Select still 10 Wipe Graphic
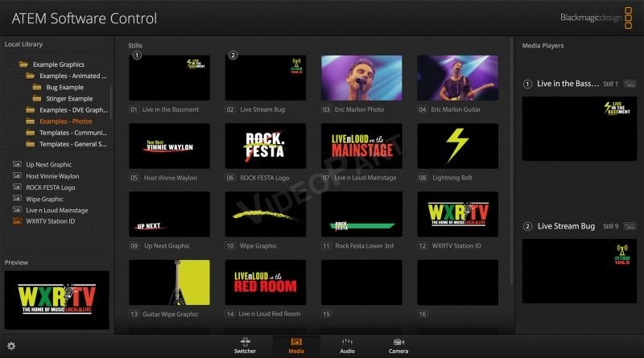Image resolution: width=644 pixels, height=358 pixels. pos(266,214)
